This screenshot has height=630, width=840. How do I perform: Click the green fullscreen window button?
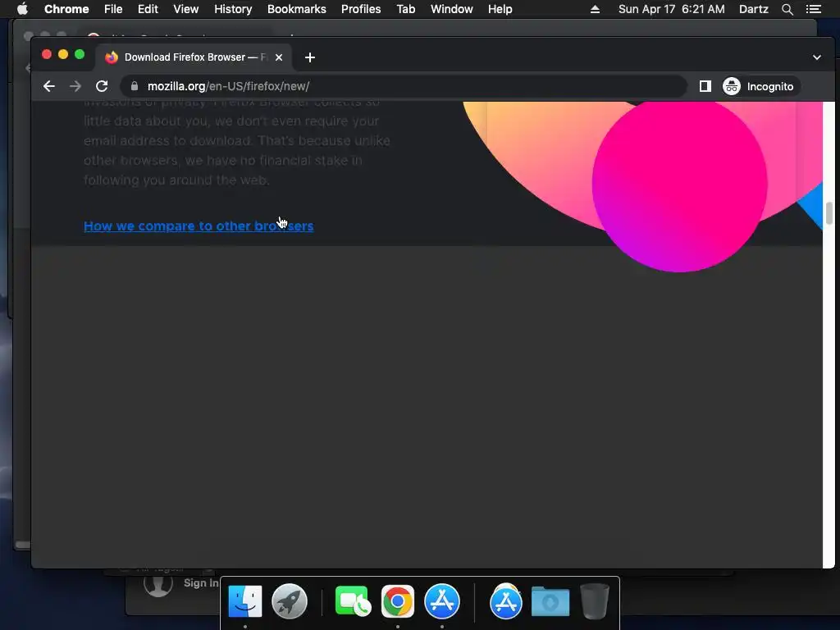point(80,54)
